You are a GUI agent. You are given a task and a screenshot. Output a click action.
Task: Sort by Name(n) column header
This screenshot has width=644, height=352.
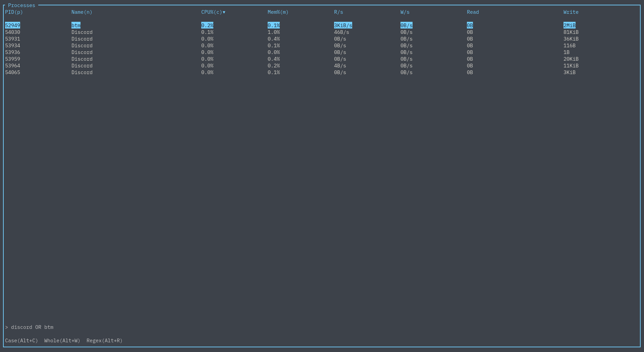[82, 12]
